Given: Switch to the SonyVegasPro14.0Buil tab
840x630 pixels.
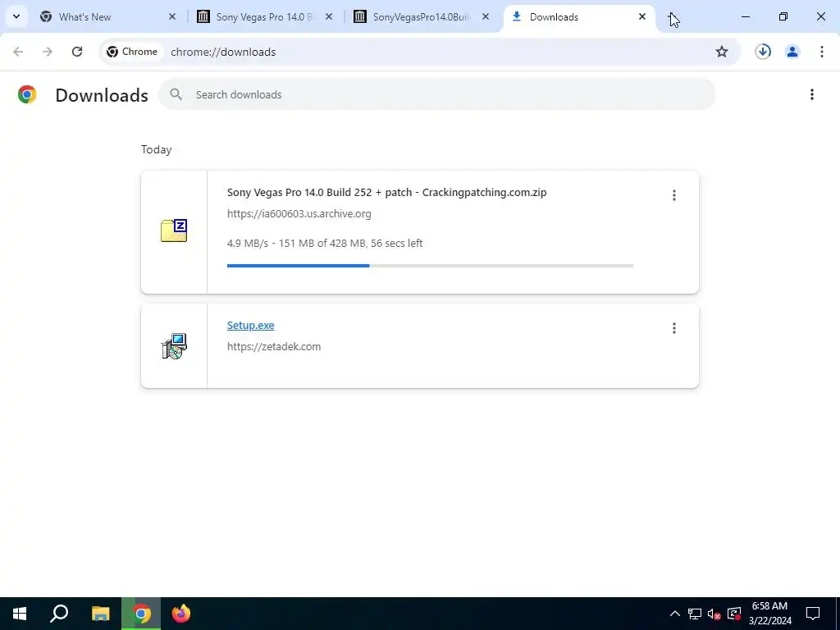Looking at the screenshot, I should (419, 16).
